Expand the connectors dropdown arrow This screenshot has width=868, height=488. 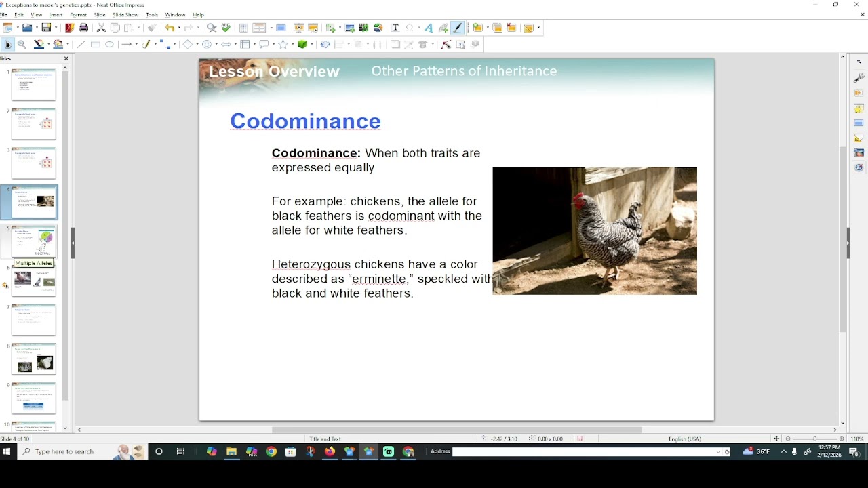click(174, 45)
